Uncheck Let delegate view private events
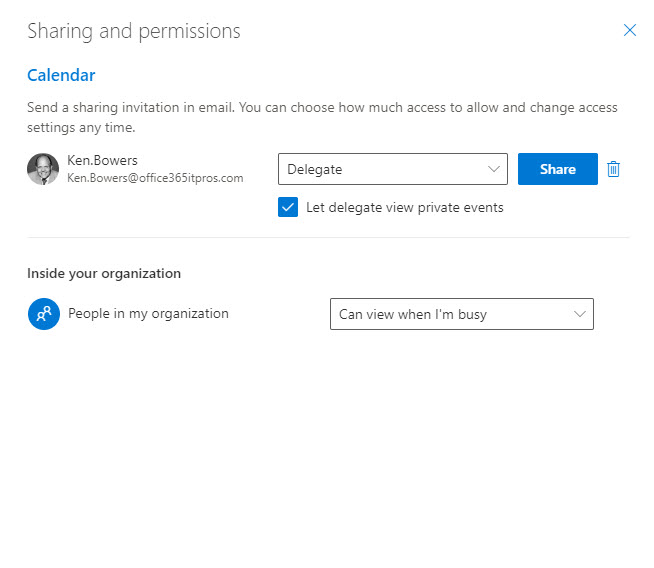This screenshot has width=654, height=568. 288,207
